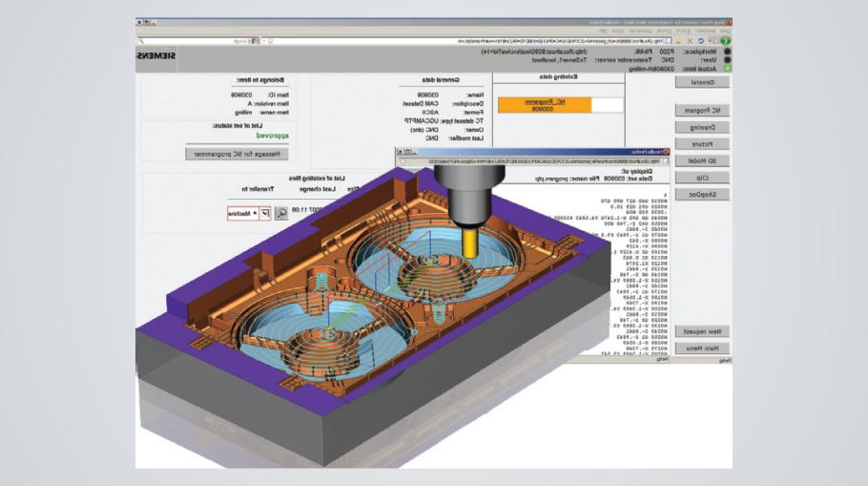The width and height of the screenshot is (868, 486).
Task: Open the Clip section
Action: (702, 178)
